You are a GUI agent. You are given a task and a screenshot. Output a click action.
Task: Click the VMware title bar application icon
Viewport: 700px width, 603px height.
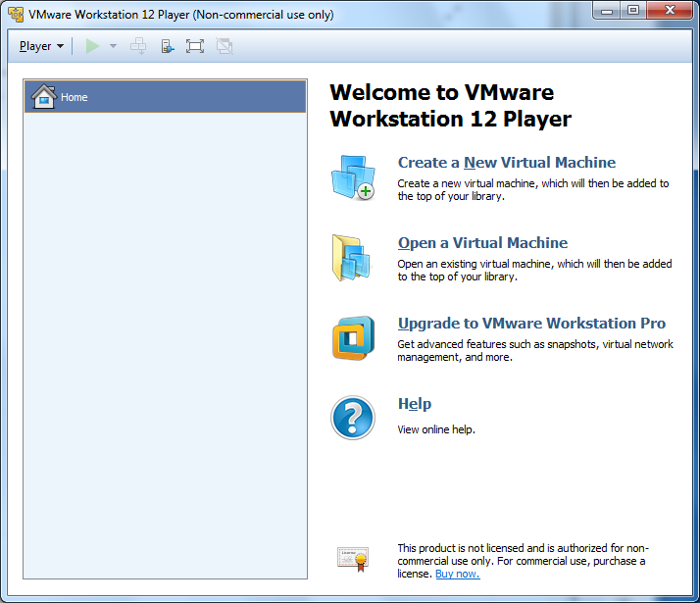pos(16,15)
